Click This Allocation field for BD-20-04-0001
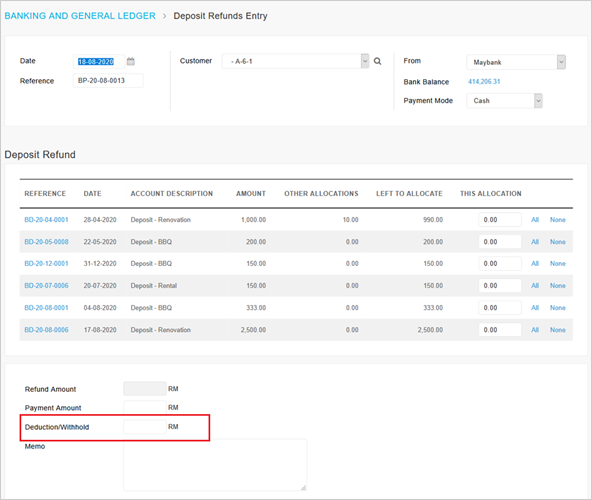The height and width of the screenshot is (500, 592). [500, 220]
